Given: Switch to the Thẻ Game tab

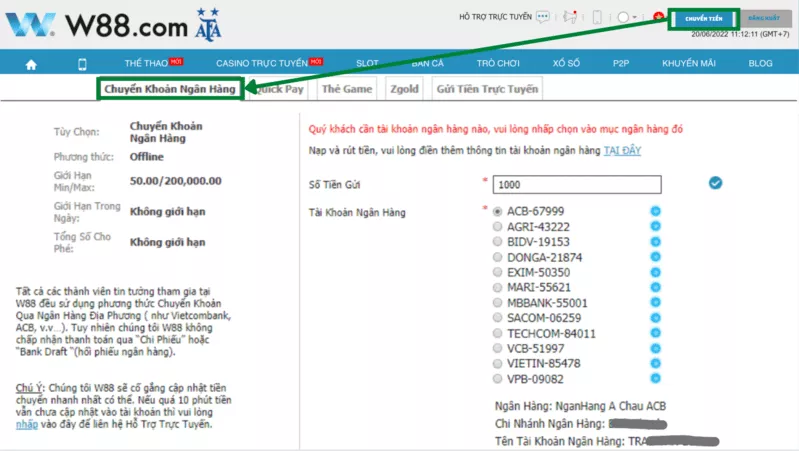Looking at the screenshot, I should tap(347, 89).
